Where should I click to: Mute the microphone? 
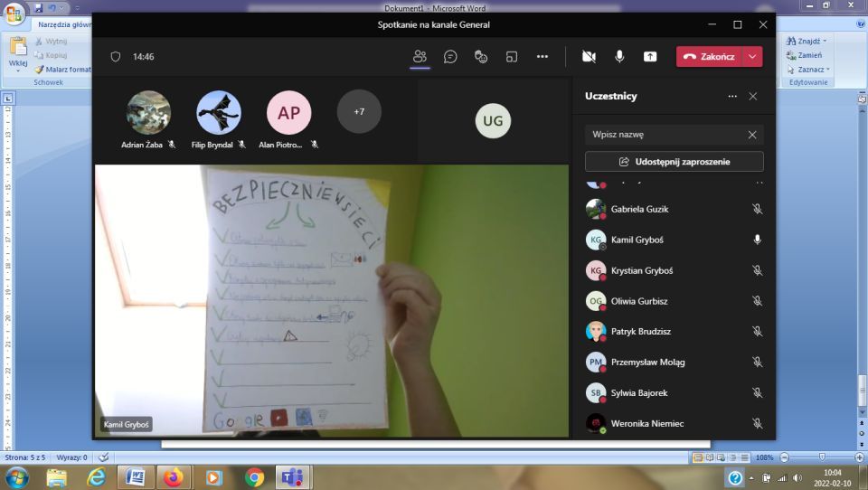point(619,56)
